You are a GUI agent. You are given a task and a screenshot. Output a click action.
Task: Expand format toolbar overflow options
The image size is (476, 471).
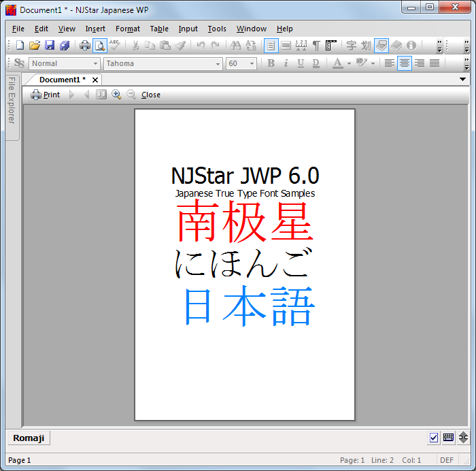pos(467,63)
